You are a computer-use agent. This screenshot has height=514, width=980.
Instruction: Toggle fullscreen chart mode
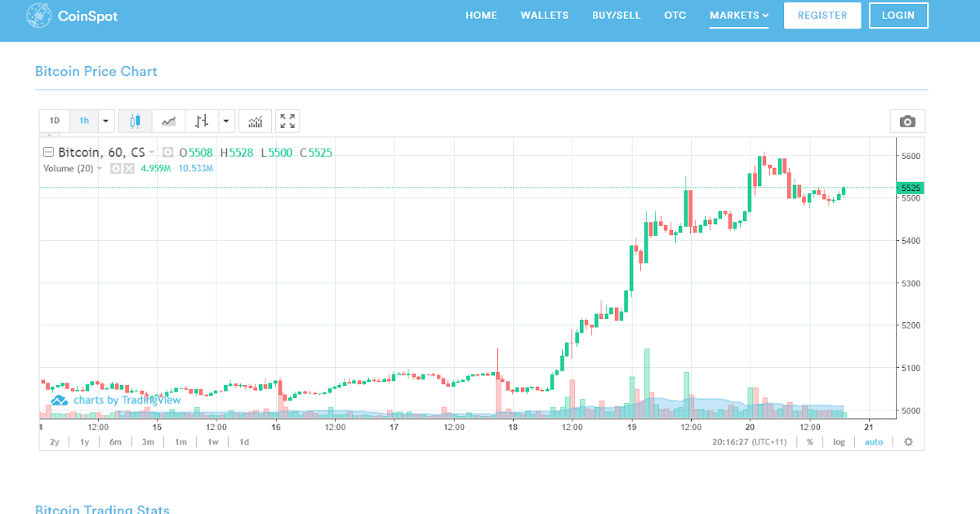coord(287,122)
